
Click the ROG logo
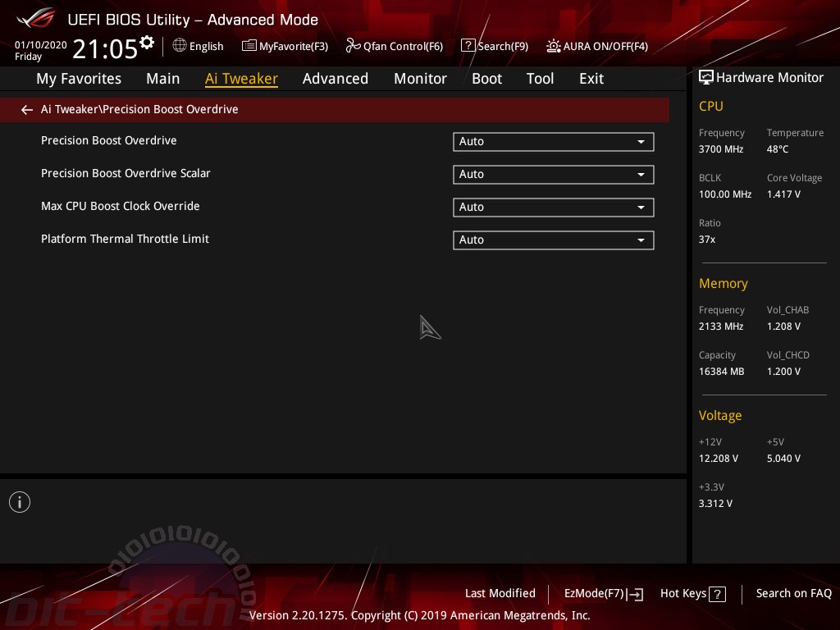35,19
